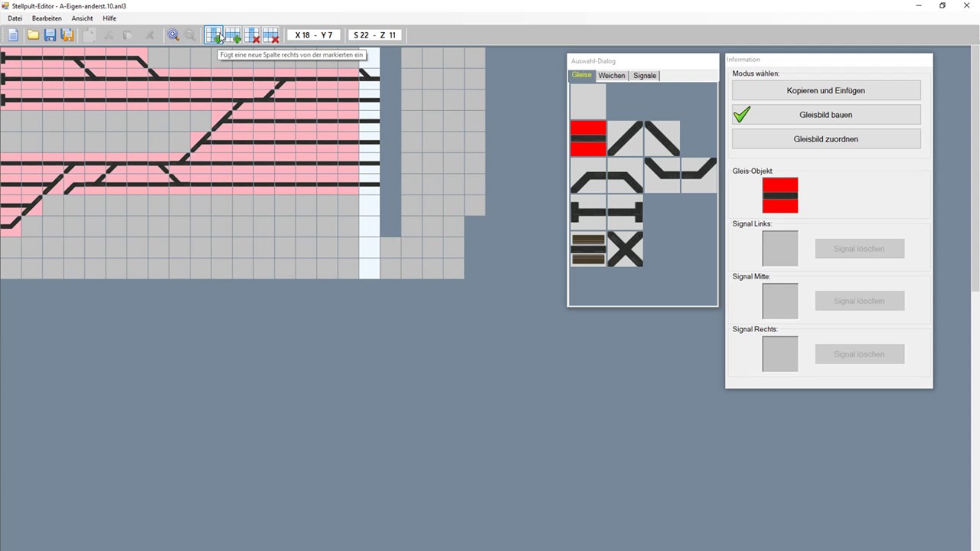This screenshot has height=551, width=980.
Task: Click Signal löschen for Signal Links
Action: [859, 249]
